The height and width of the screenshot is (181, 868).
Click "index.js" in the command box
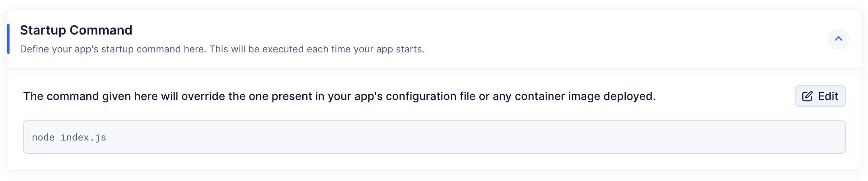tap(83, 137)
